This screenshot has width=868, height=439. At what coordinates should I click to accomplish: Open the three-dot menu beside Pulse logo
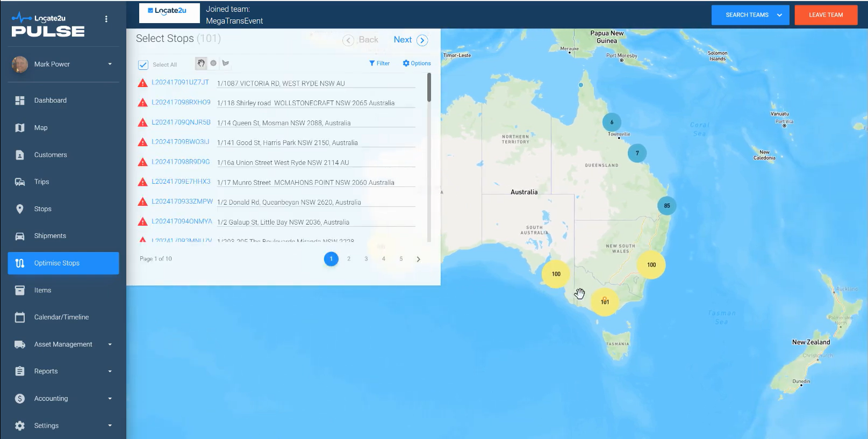coord(106,19)
